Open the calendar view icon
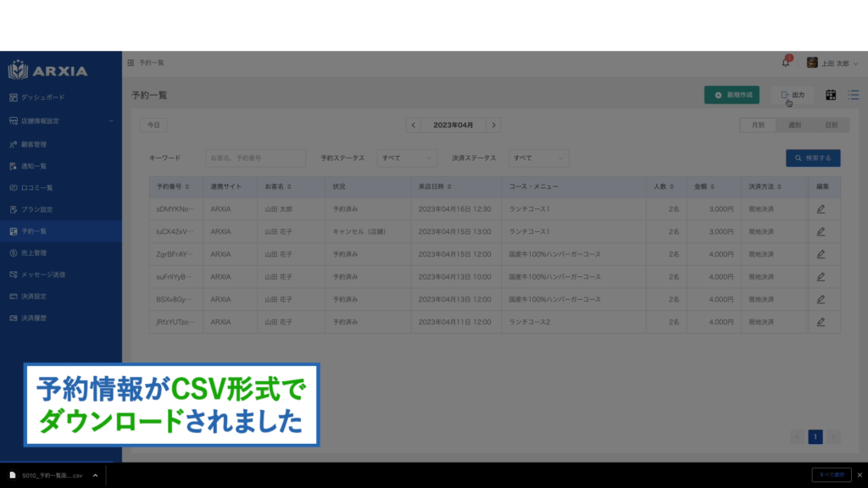 click(x=831, y=95)
